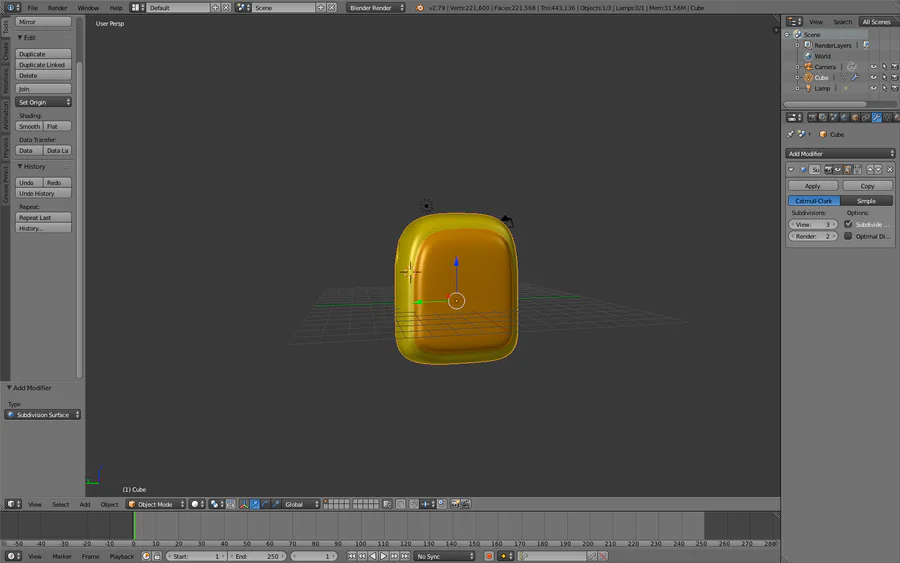Apply the subdivision modifier
Screen dimensions: 900x563
[813, 186]
